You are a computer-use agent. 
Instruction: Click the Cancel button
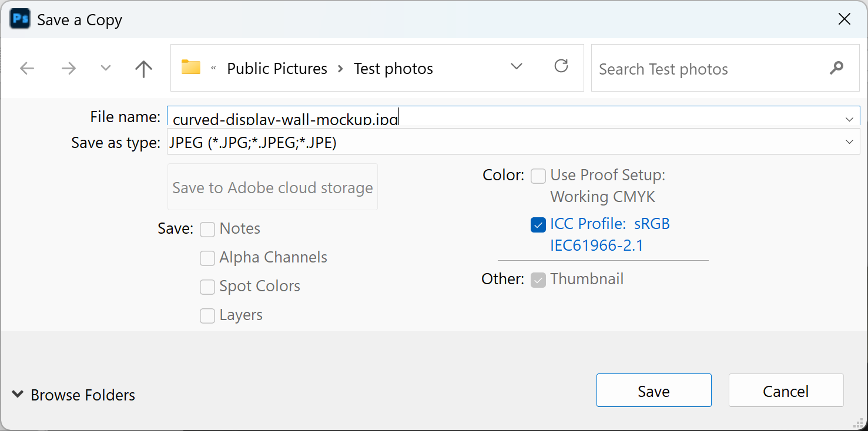coord(786,390)
